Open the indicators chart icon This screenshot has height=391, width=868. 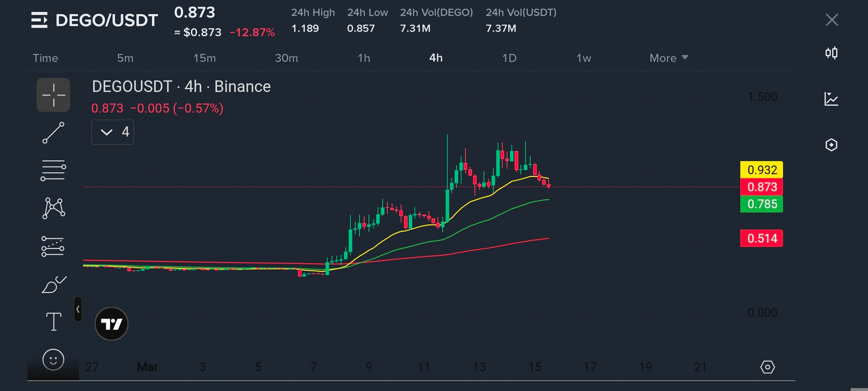[831, 99]
